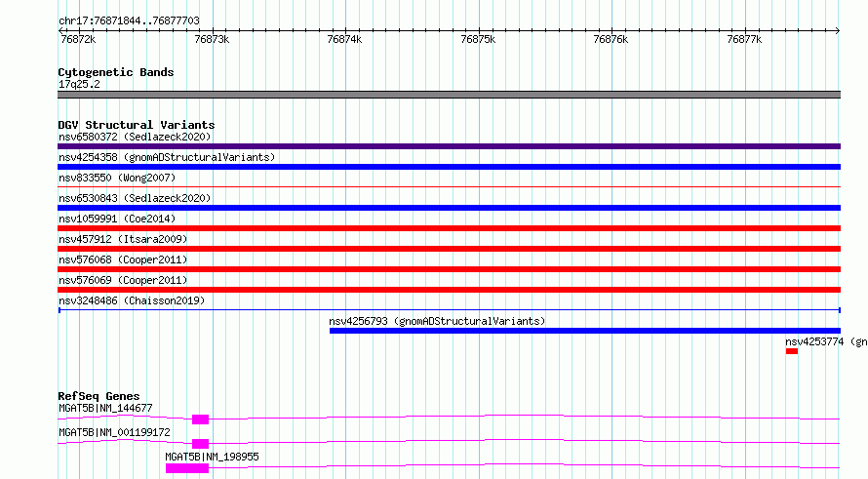Click the nsv4253774 variant label
Viewport: 868px width, 479px height.
[x=826, y=341]
